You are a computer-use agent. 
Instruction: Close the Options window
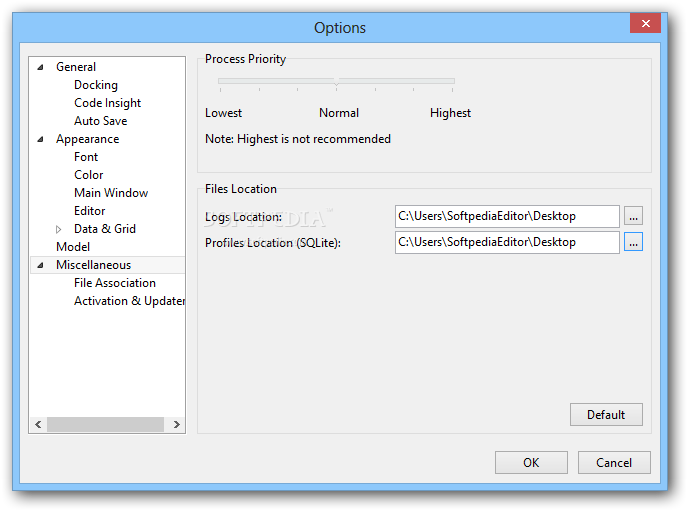(x=645, y=23)
